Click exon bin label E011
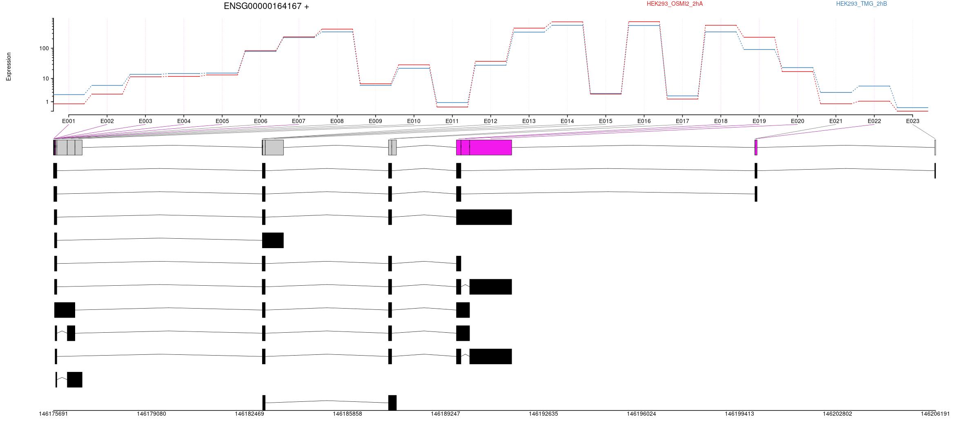980x421 pixels. (x=452, y=121)
